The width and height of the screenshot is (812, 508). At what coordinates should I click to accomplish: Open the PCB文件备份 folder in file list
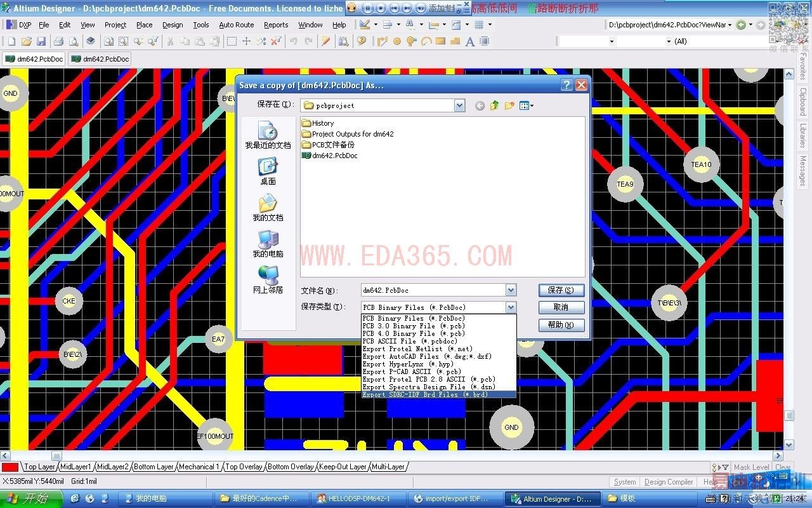(x=329, y=145)
